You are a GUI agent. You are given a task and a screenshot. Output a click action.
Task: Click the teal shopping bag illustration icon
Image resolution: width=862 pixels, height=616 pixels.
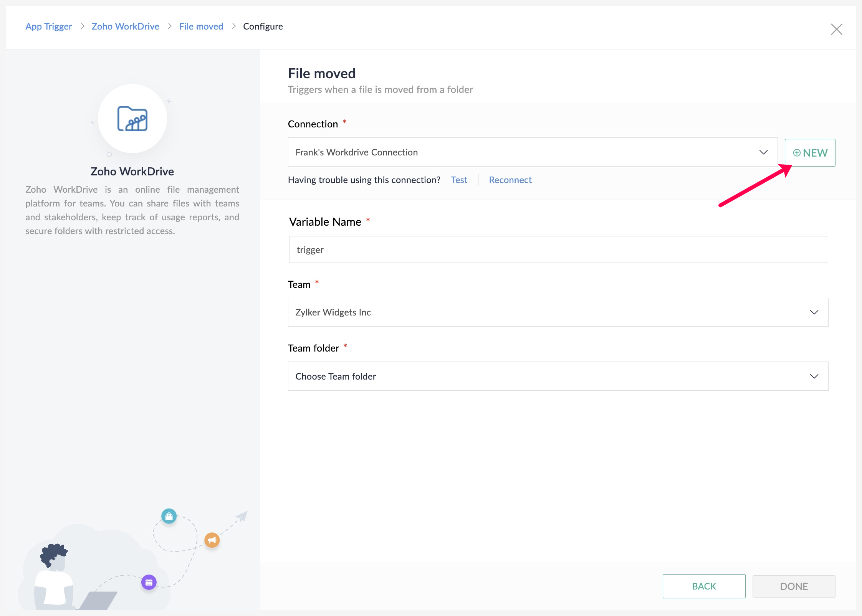click(x=169, y=516)
